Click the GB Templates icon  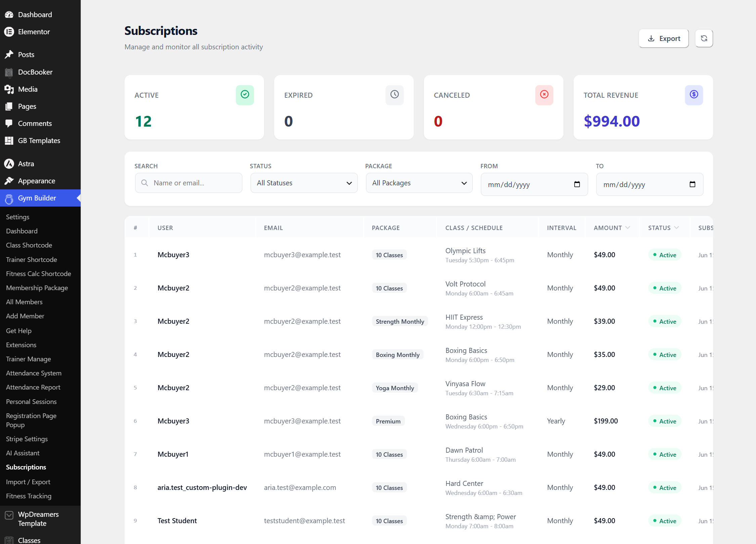pyautogui.click(x=9, y=140)
